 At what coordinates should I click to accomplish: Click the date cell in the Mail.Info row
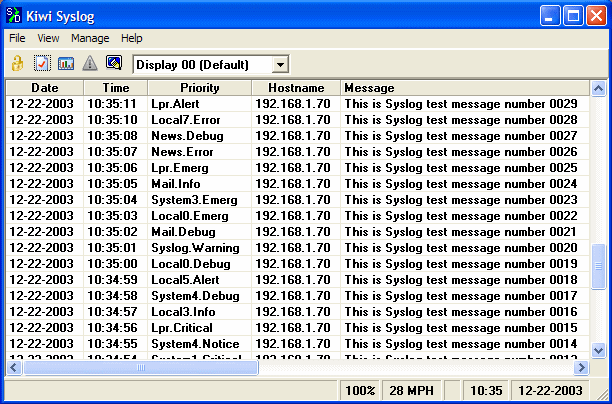(x=45, y=184)
